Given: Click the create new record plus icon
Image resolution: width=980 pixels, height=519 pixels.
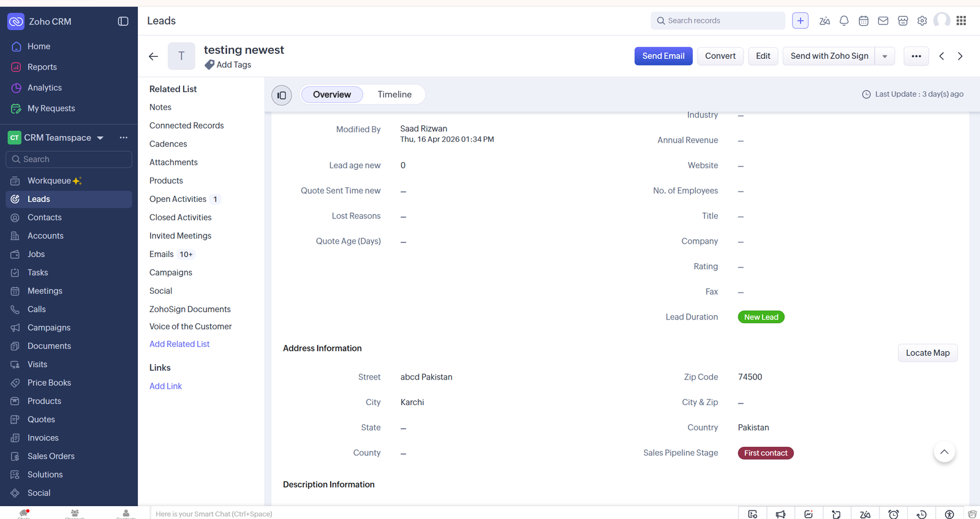Looking at the screenshot, I should [x=800, y=21].
